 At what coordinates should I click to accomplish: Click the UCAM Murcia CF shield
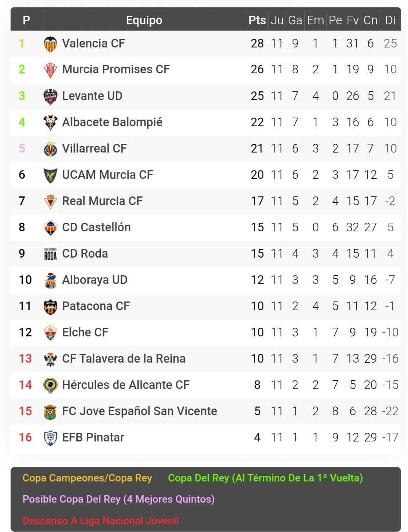(50, 175)
